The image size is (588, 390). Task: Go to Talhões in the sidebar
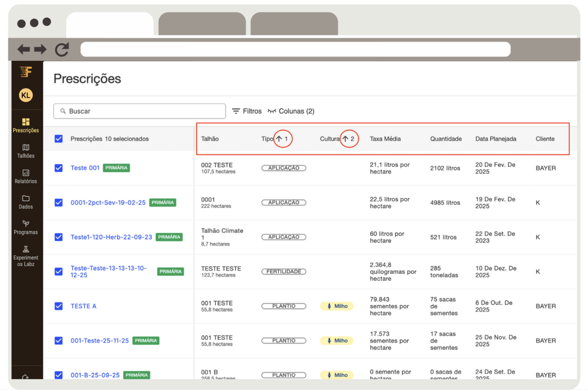click(x=26, y=151)
